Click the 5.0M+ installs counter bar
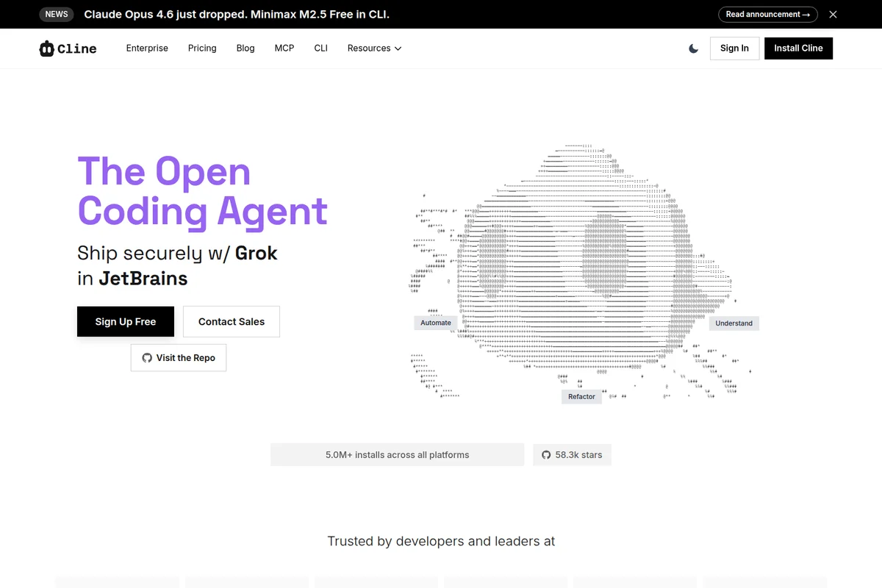This screenshot has height=588, width=882. pos(397,454)
